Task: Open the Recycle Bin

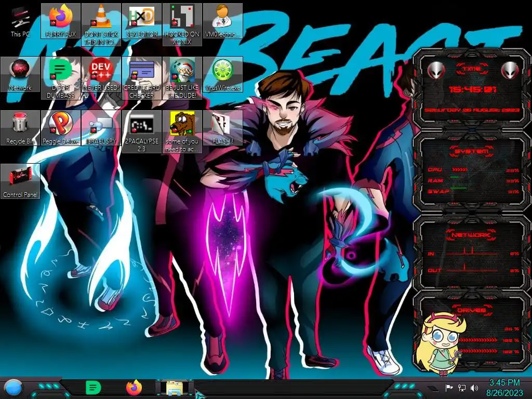Action: [20, 128]
